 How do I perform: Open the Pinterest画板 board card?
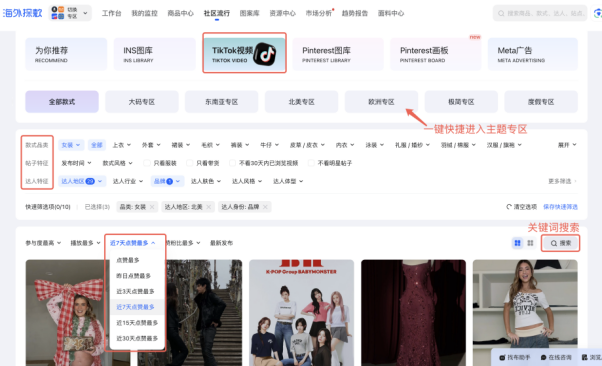click(435, 54)
